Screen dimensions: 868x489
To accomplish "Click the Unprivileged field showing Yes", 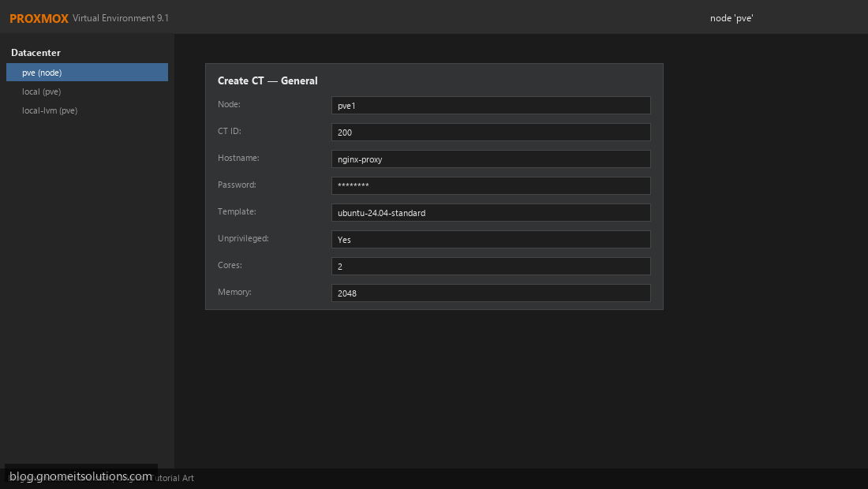I will [x=491, y=240].
